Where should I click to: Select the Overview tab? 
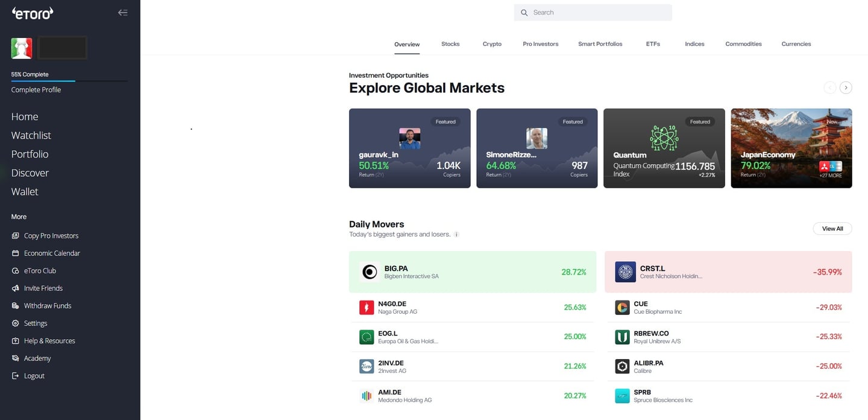407,44
